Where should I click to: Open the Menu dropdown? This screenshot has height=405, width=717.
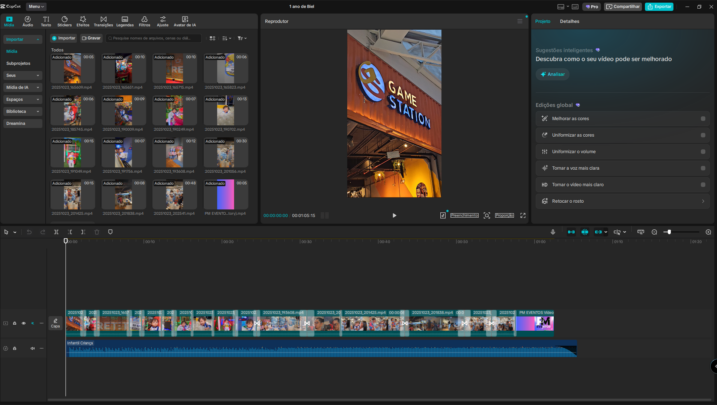coord(36,6)
